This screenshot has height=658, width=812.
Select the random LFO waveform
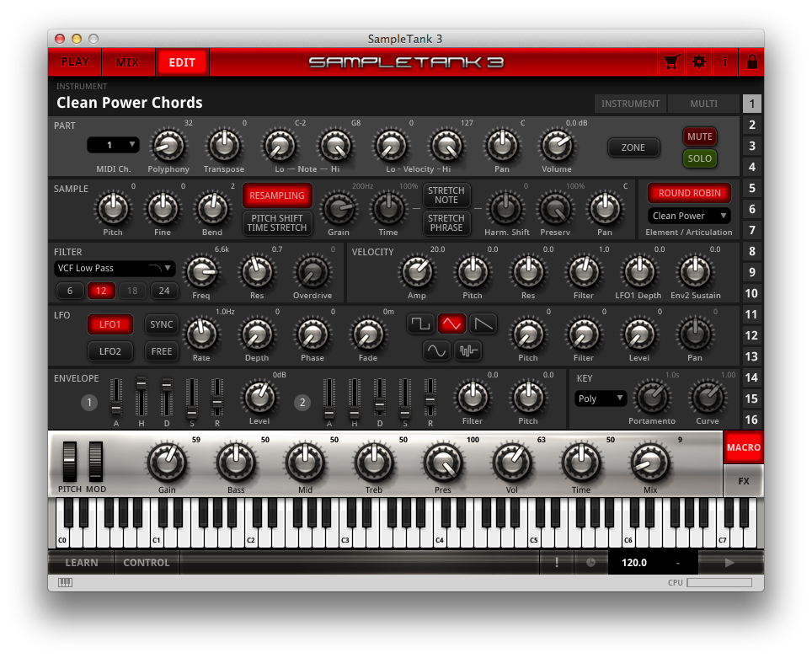click(468, 350)
